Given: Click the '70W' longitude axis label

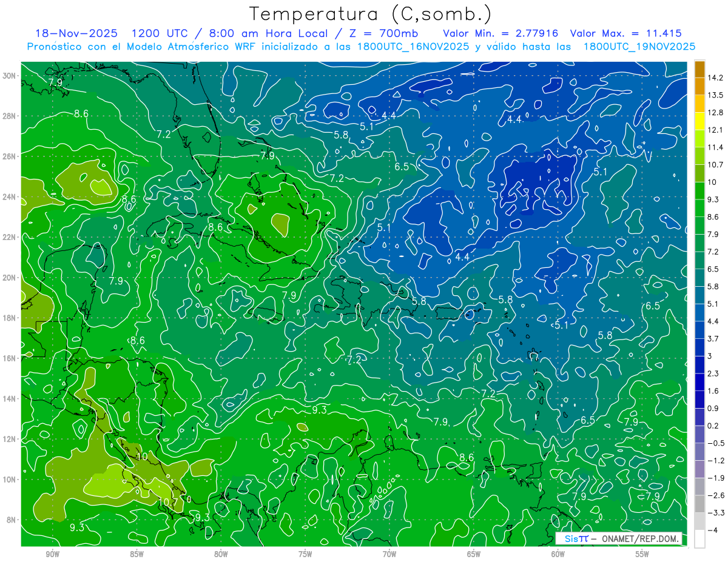Looking at the screenshot, I should [x=389, y=554].
